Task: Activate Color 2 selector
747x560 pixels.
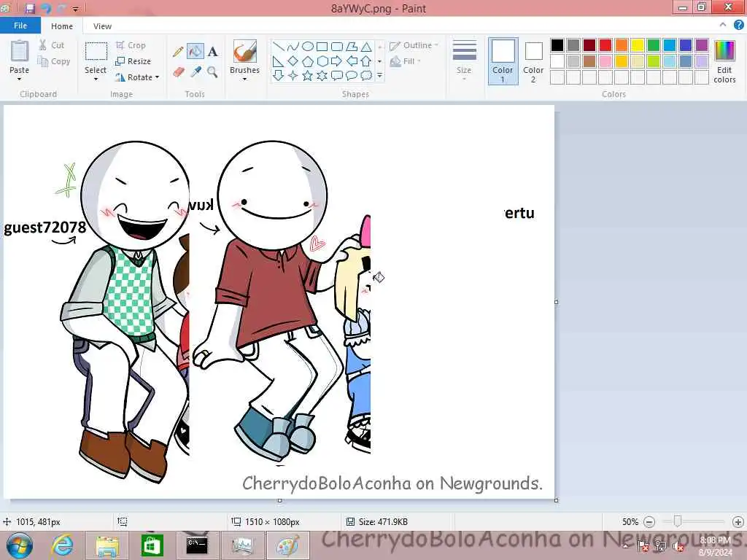Action: [x=533, y=61]
